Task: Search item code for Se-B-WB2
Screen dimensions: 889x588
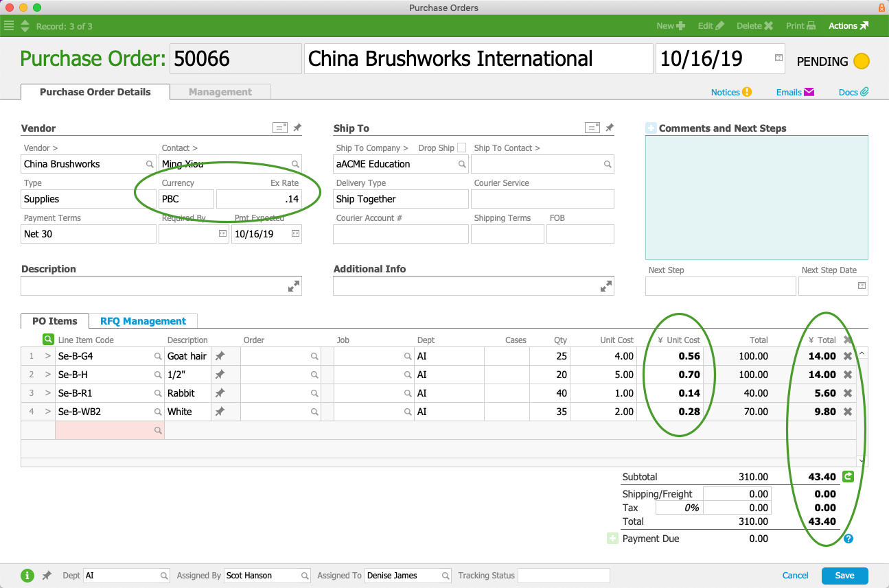Action: click(158, 412)
